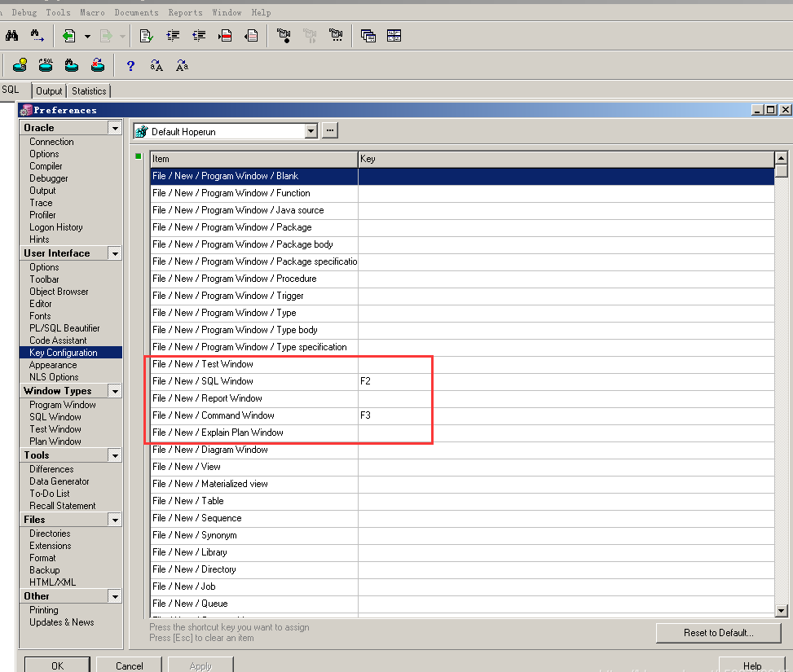793x672 pixels.
Task: Click the Find Next binoculars arrow icon
Action: 37,36
